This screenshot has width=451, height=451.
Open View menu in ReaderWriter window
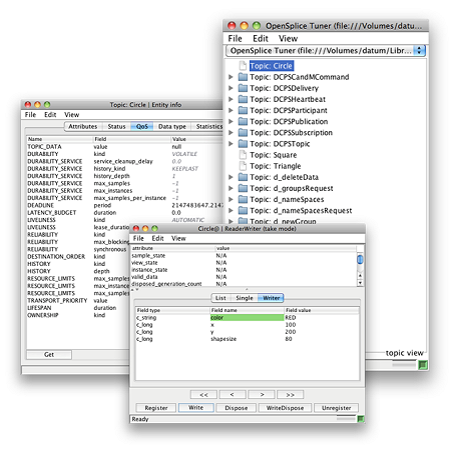[179, 238]
